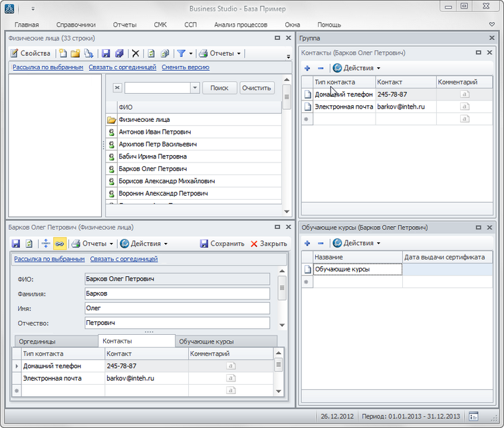Clear the search filter with small x box

click(x=117, y=88)
